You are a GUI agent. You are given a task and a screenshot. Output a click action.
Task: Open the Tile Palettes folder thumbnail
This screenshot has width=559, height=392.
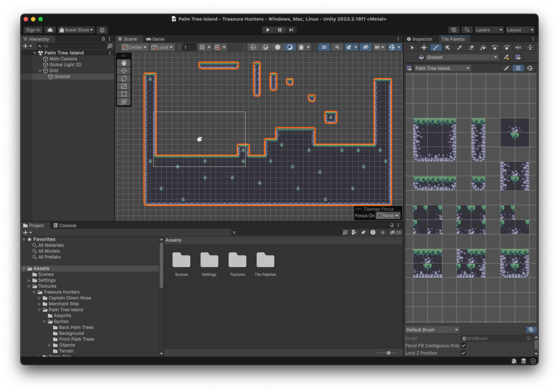[x=265, y=261]
